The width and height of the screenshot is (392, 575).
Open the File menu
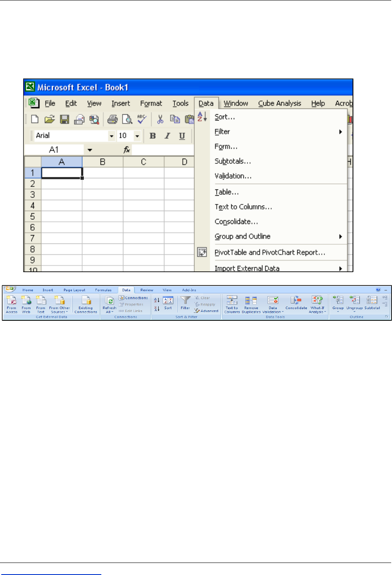pos(50,103)
